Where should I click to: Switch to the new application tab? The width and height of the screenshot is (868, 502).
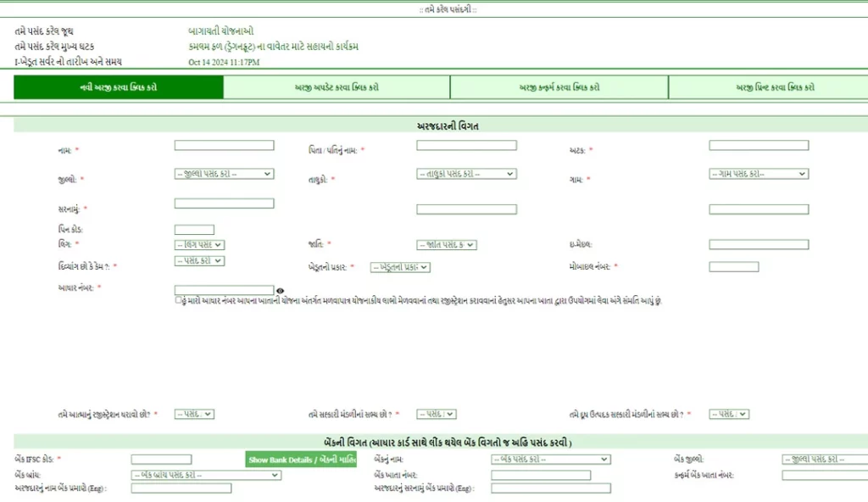pyautogui.click(x=115, y=87)
